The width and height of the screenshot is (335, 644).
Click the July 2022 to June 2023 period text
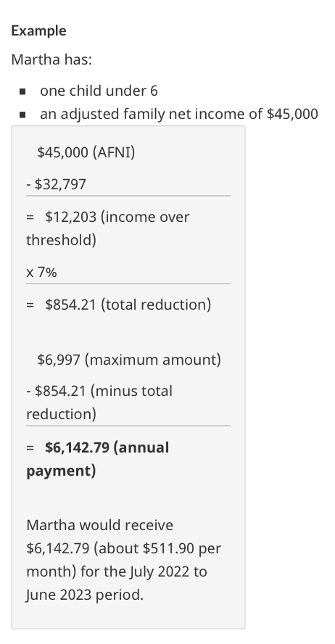pos(117,583)
